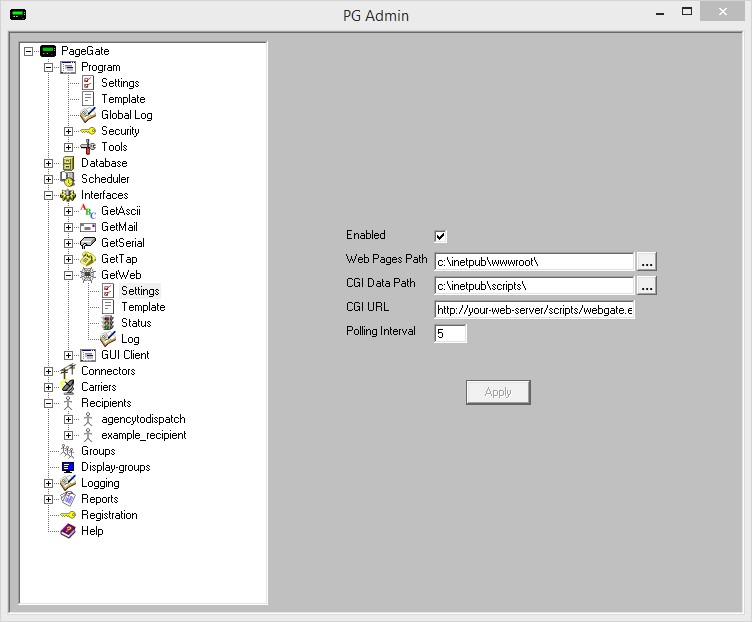Expand the Carriers node
The image size is (752, 622).
click(x=48, y=387)
